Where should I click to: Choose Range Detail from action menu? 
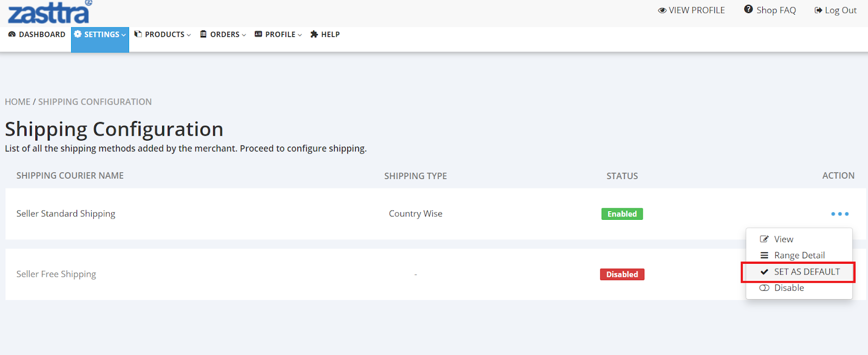[799, 255]
